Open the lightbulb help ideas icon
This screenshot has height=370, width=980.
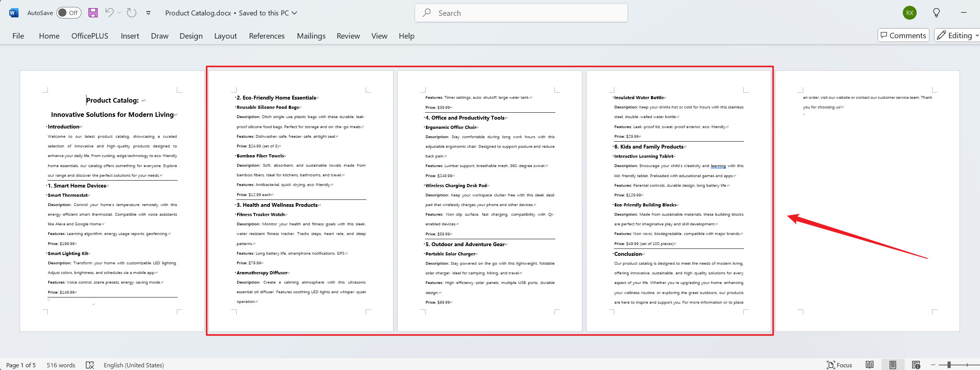coord(936,13)
